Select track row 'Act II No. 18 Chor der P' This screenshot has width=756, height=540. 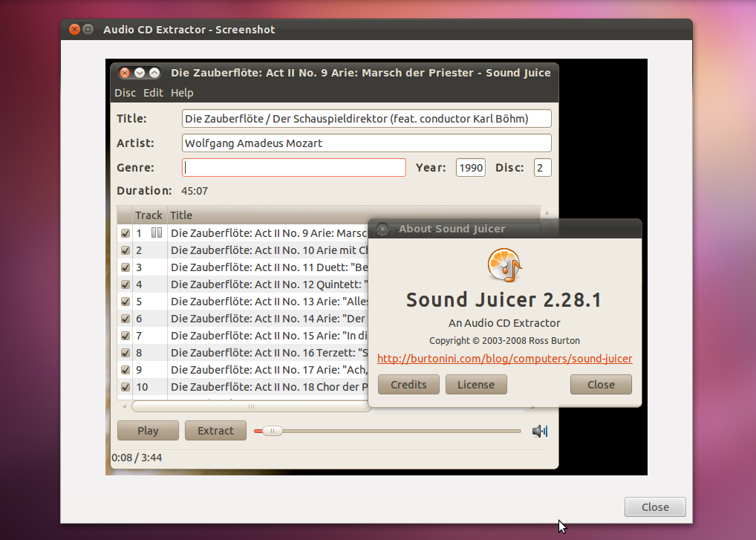pos(243,387)
